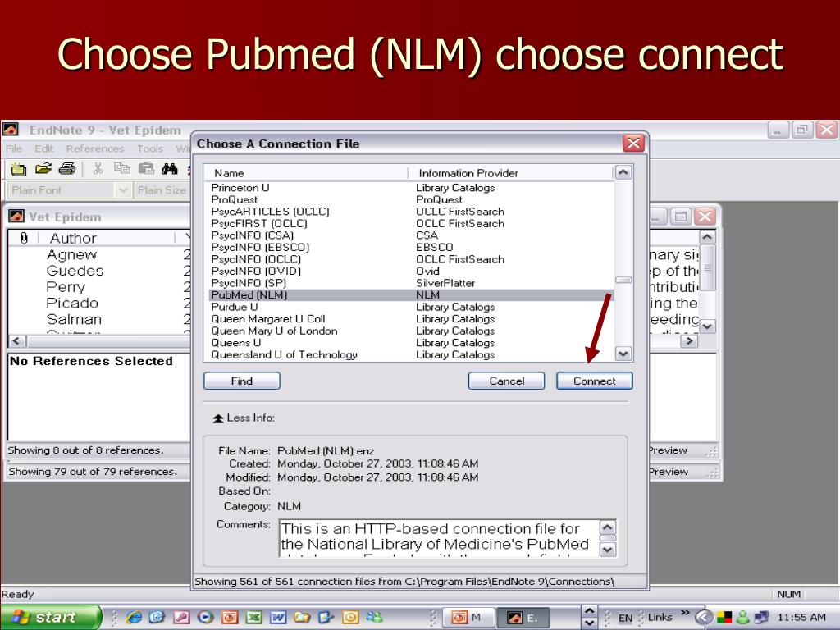Select Queen Margaret U Coll connection
This screenshot has height=630, width=840.
coord(411,319)
